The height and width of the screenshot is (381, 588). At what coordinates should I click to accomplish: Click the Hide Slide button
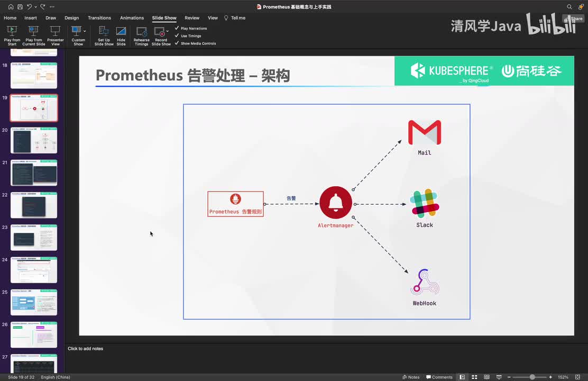[121, 36]
